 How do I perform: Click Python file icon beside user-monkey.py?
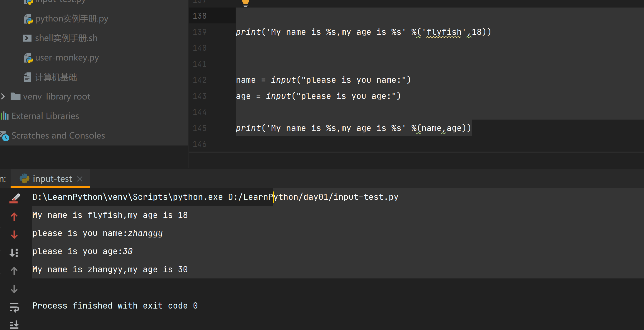coord(28,58)
